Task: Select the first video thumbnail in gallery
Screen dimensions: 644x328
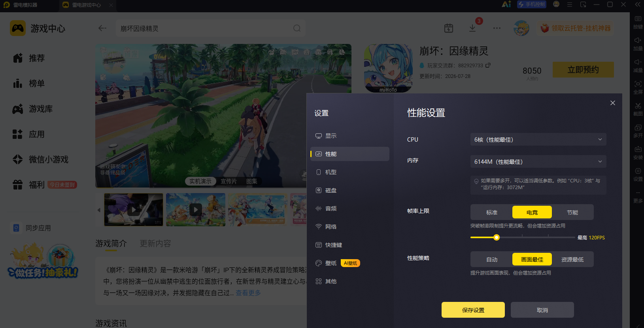Action: click(134, 210)
